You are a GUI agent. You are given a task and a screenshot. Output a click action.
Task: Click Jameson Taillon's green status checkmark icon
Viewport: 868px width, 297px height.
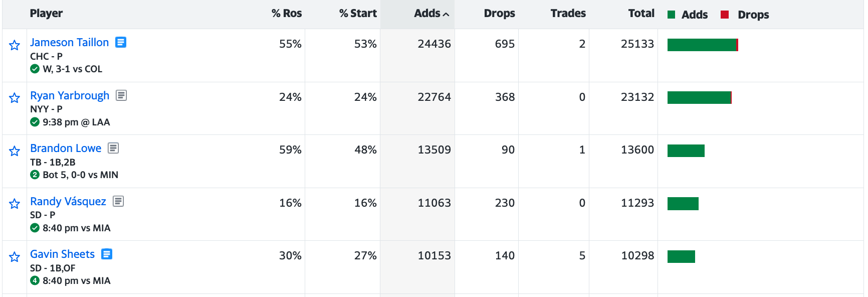pyautogui.click(x=35, y=69)
